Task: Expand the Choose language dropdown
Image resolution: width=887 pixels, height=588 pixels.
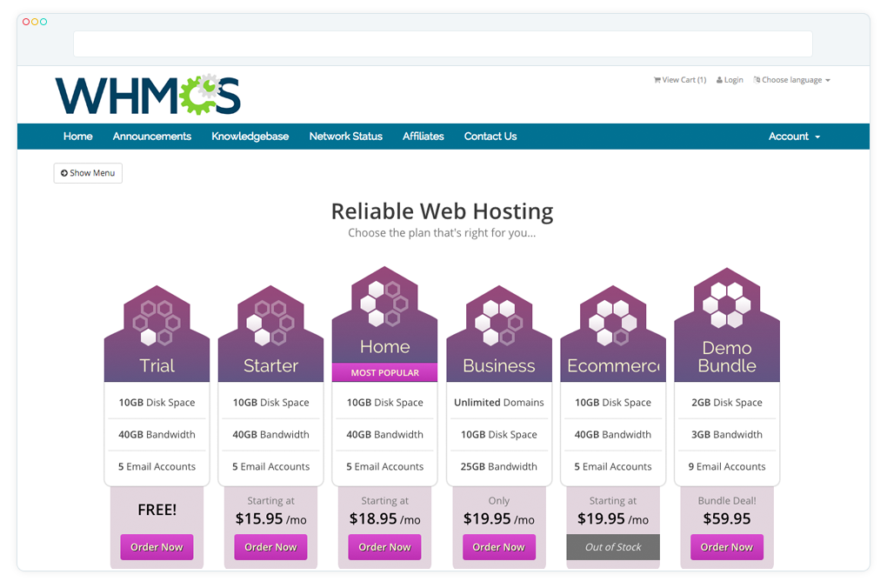Action: pyautogui.click(x=792, y=80)
